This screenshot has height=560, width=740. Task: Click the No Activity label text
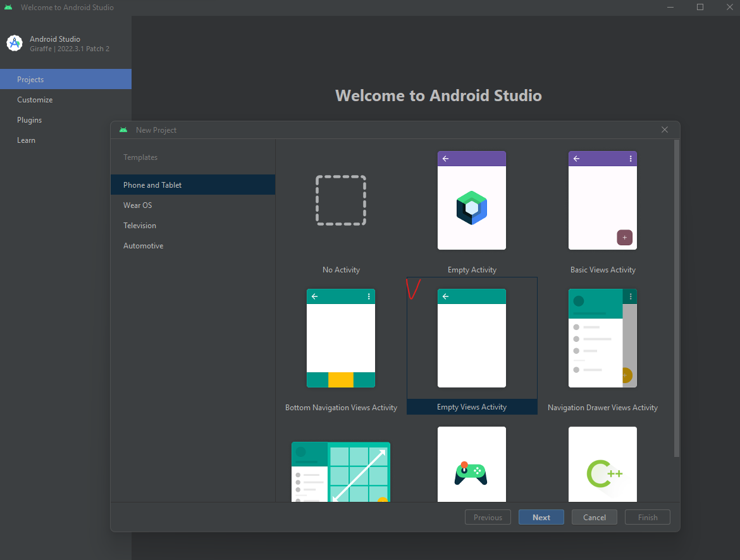[341, 270]
